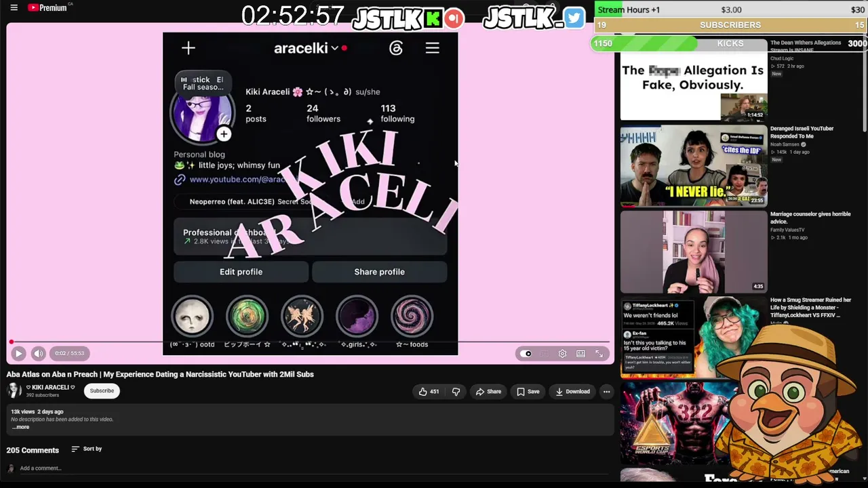Visit the Family ValuesTV channel
868x488 pixels.
[x=789, y=230]
